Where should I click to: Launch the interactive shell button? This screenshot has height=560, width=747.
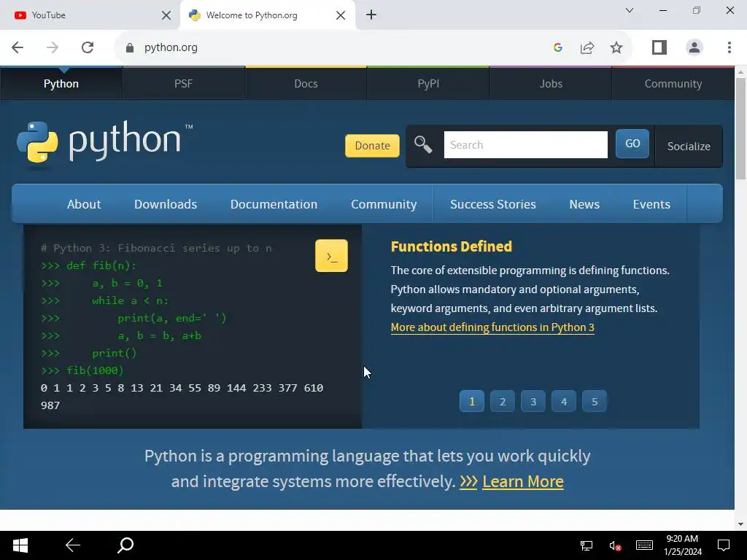click(x=332, y=256)
